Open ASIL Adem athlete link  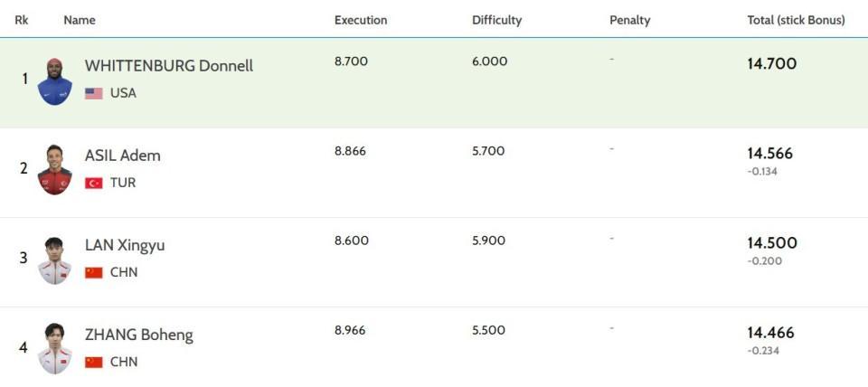coord(122,156)
